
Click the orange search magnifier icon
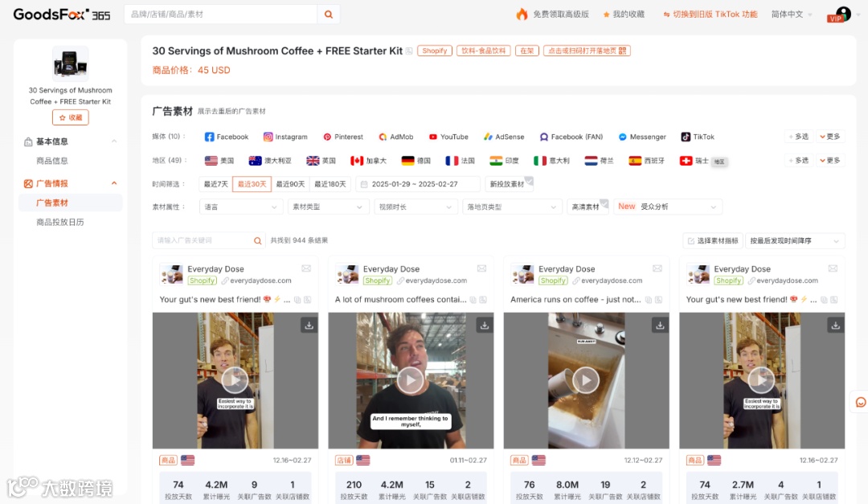click(328, 14)
